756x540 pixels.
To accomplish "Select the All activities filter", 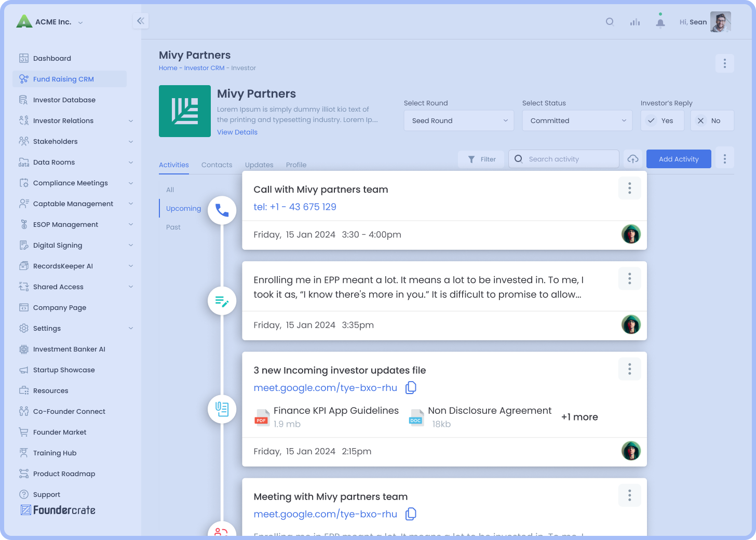I will pyautogui.click(x=170, y=190).
